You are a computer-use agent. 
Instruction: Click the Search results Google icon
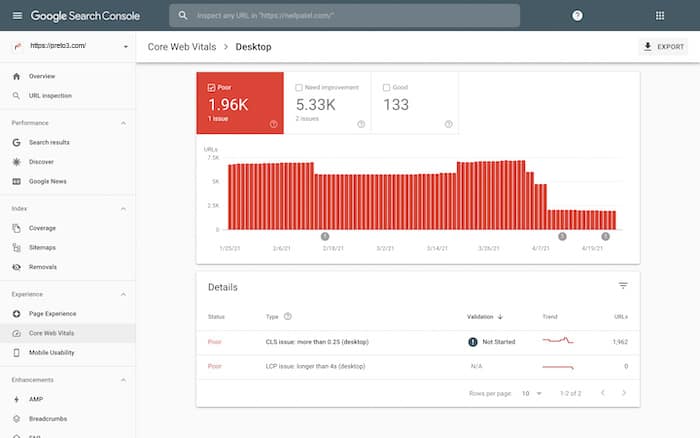(x=17, y=142)
